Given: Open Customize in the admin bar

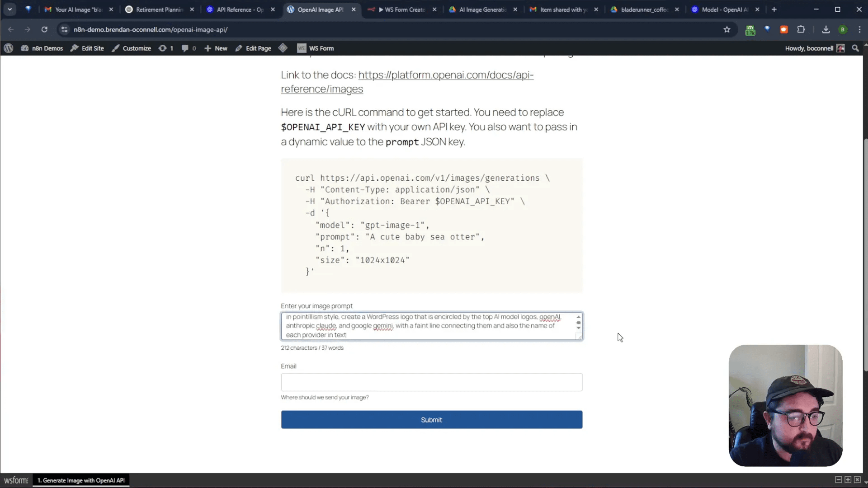Looking at the screenshot, I should [132, 48].
